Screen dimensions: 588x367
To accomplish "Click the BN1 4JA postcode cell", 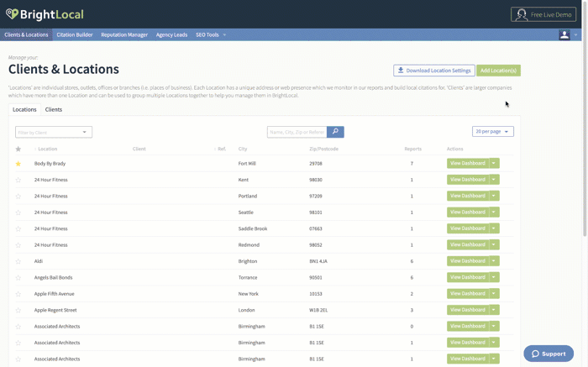I will pos(318,261).
